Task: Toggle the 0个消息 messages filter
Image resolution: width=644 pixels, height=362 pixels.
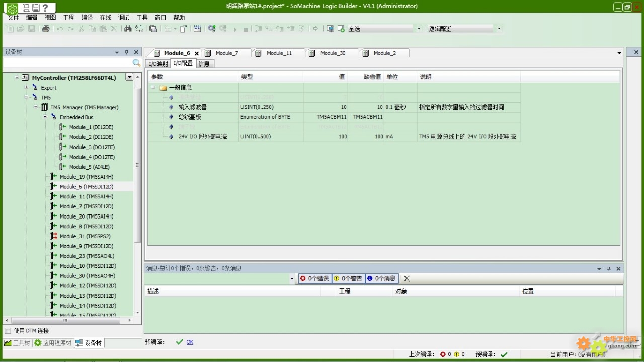Action: point(381,278)
